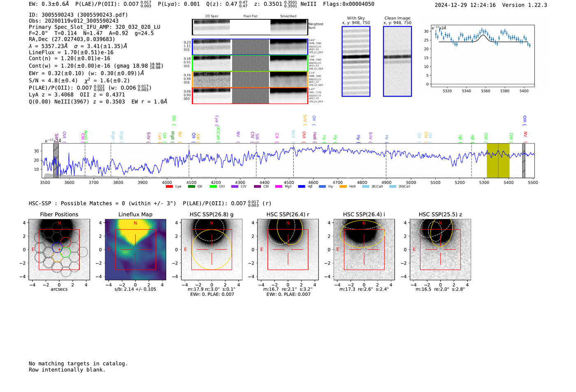Open the HSC SSP(26.4) r image
The height and width of the screenshot is (392, 576).
[288, 250]
